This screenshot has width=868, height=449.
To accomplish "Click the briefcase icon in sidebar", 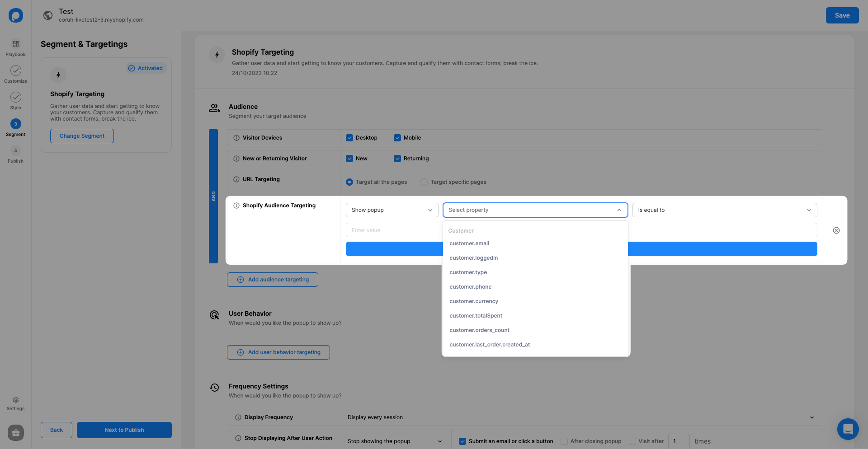I will (16, 433).
